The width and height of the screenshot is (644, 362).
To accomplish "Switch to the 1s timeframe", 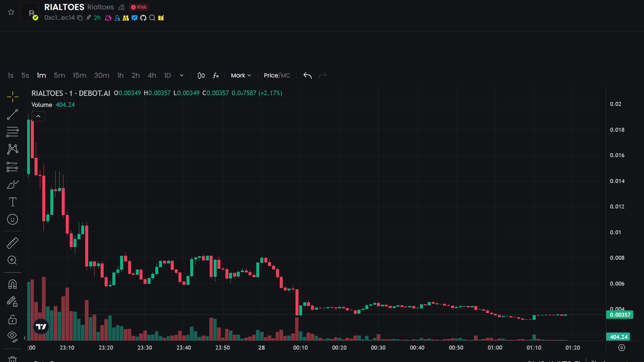I will [x=11, y=76].
